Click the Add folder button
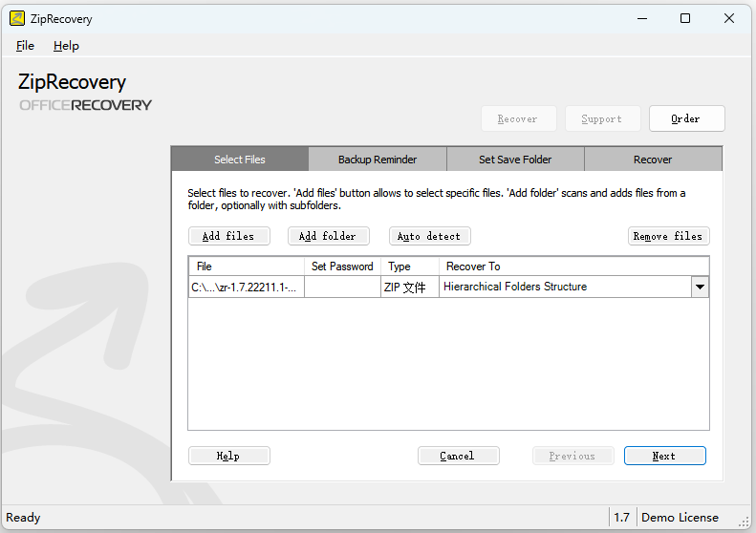 329,236
